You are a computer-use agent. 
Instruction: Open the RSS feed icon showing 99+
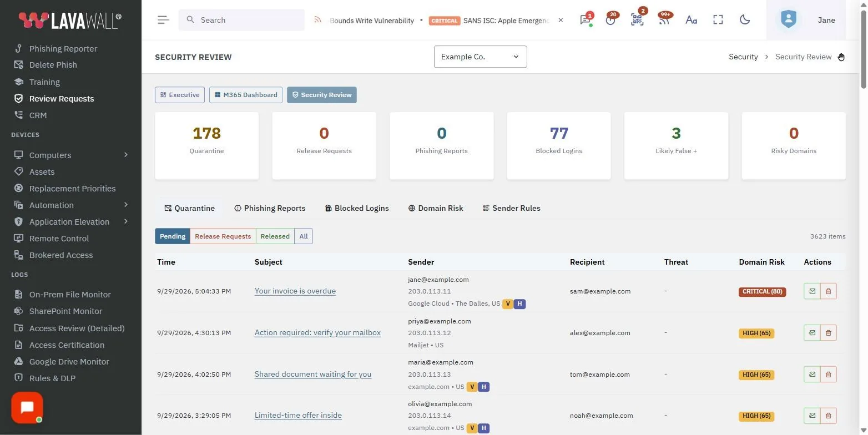[x=664, y=20]
